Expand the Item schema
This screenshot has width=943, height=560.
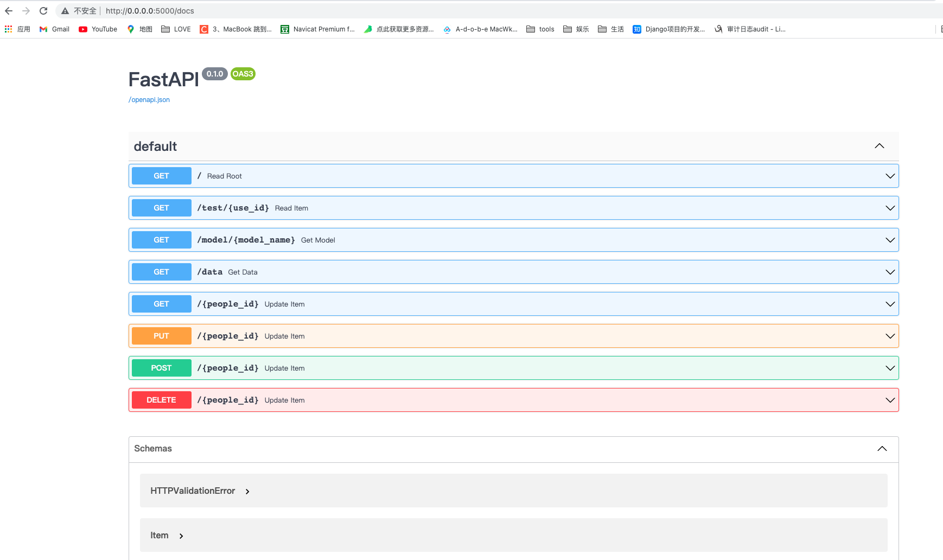(167, 536)
